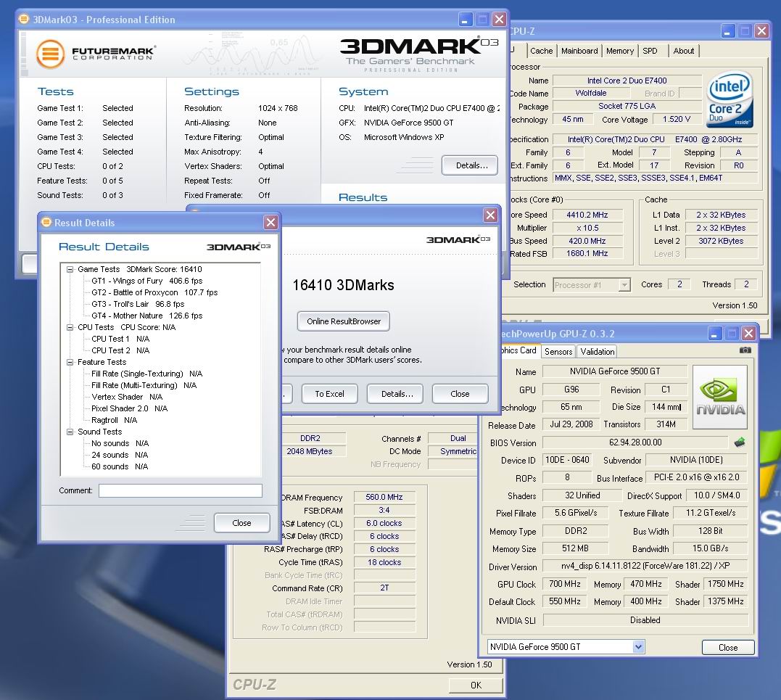Switch to the CPU-Z Memory tab
The image size is (781, 700).
click(x=619, y=51)
